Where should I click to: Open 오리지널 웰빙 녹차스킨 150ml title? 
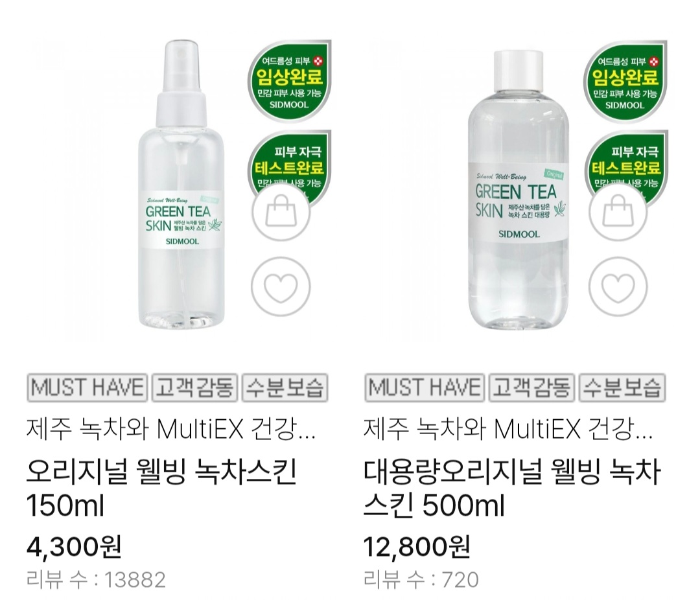pos(161,489)
